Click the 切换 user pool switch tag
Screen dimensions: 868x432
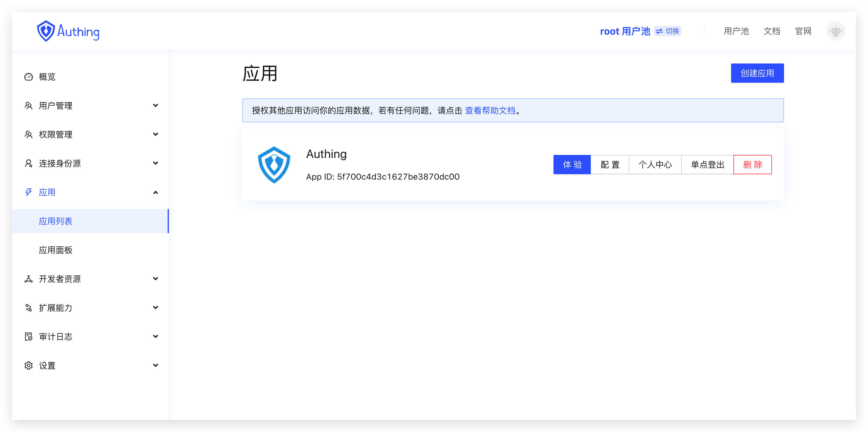[668, 31]
